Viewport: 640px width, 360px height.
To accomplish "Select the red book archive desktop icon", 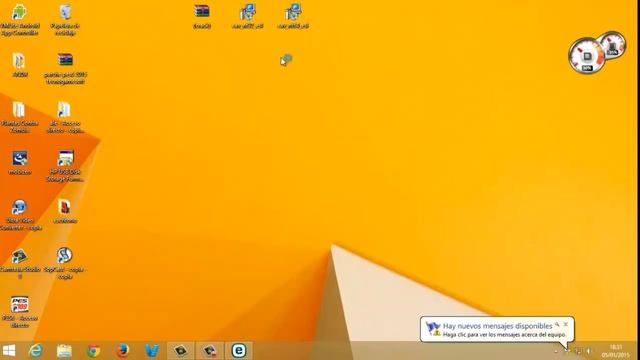I will pos(65,211).
